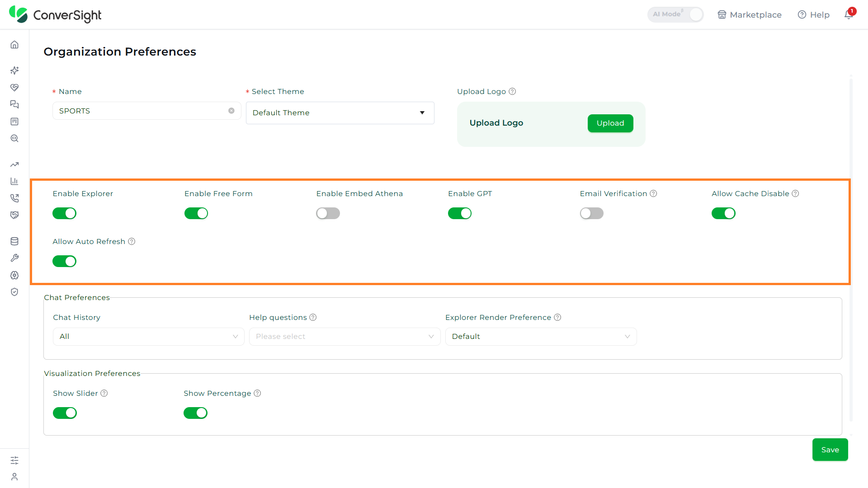Open the gear settings icon in sidebar
The width and height of the screenshot is (868, 488).
(14, 275)
